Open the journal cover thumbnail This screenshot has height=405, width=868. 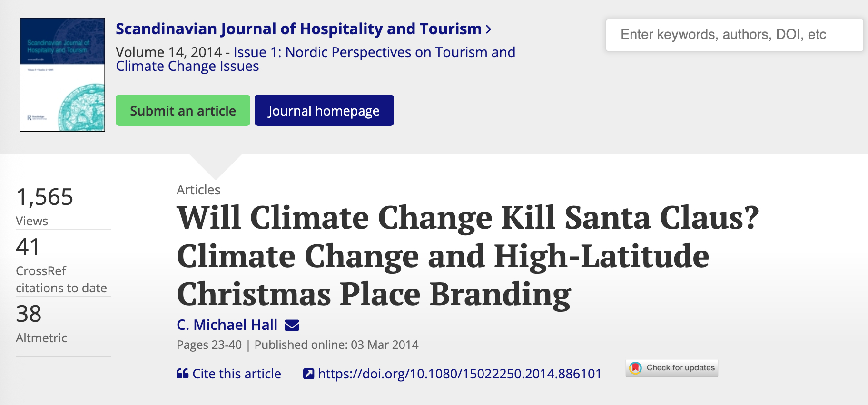[62, 75]
